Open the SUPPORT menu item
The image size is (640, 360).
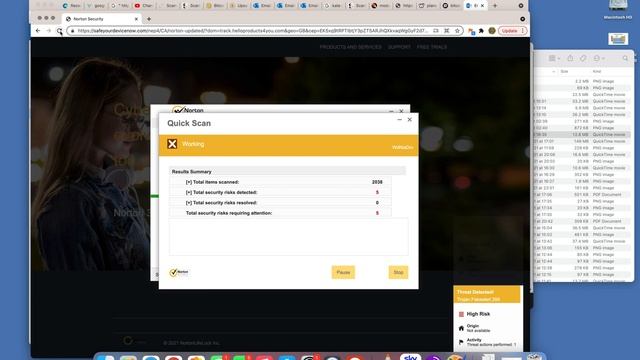click(399, 47)
